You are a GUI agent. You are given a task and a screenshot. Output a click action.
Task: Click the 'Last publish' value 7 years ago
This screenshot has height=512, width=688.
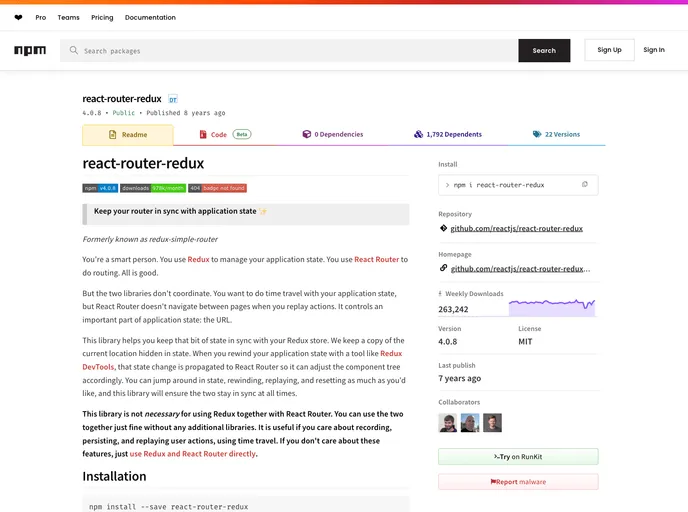tap(459, 378)
